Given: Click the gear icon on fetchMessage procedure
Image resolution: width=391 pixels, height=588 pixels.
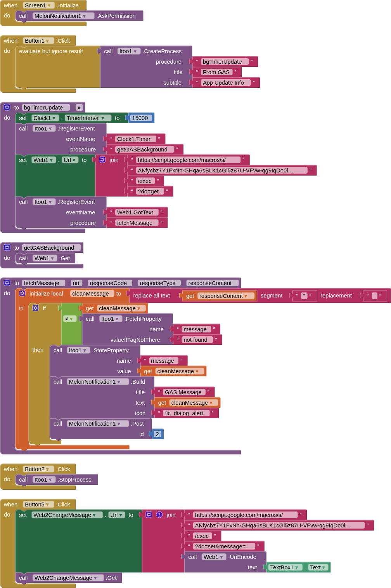Looking at the screenshot, I should pyautogui.click(x=7, y=283).
